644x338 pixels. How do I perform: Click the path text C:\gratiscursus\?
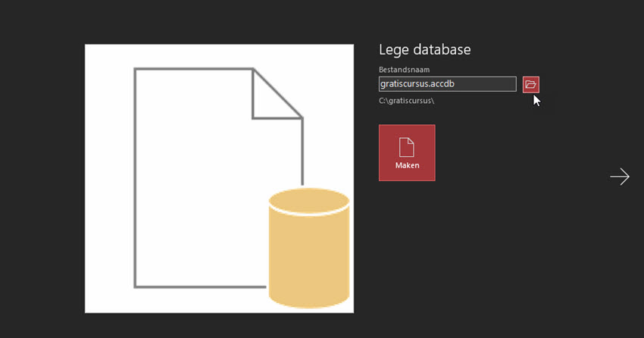point(406,101)
